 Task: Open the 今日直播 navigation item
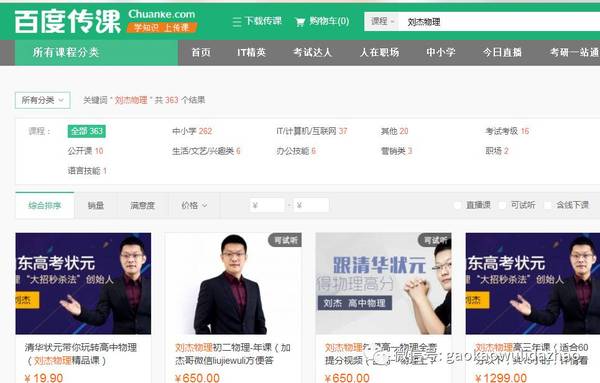coord(502,52)
